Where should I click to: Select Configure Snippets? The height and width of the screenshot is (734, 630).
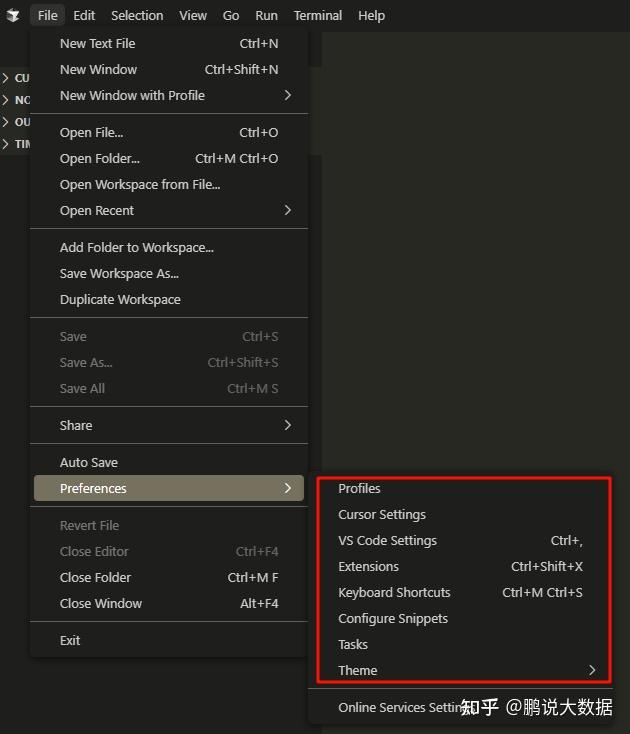pos(393,619)
